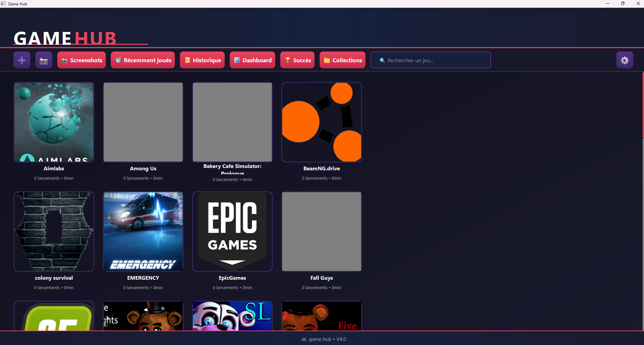Image resolution: width=644 pixels, height=345 pixels.
Task: View the Succès achievements page
Action: coord(297,60)
